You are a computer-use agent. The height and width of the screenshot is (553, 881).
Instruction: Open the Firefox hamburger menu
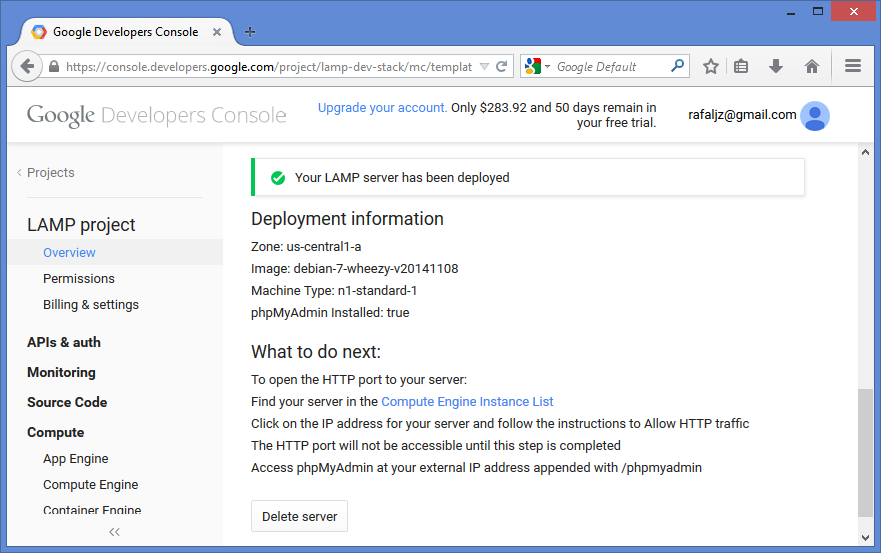point(853,66)
